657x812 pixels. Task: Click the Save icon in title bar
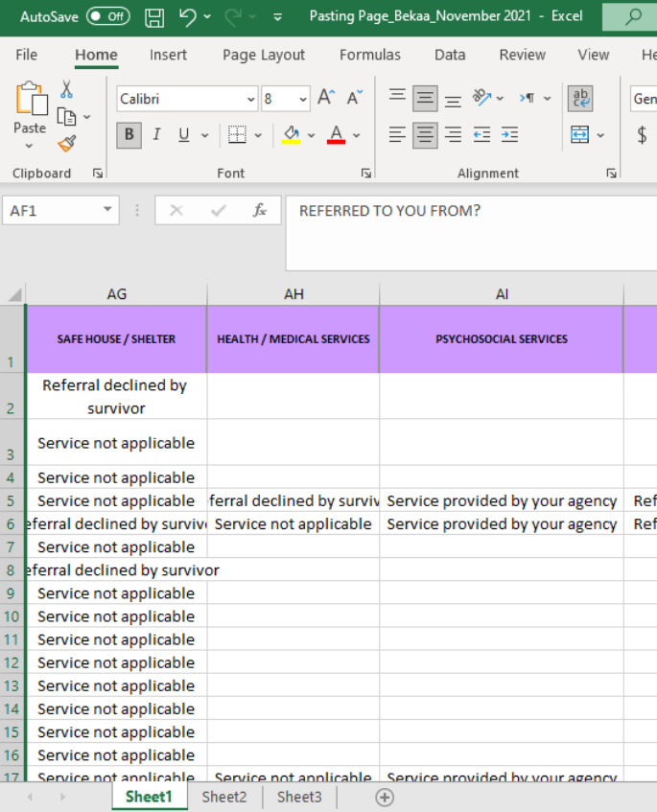click(153, 17)
